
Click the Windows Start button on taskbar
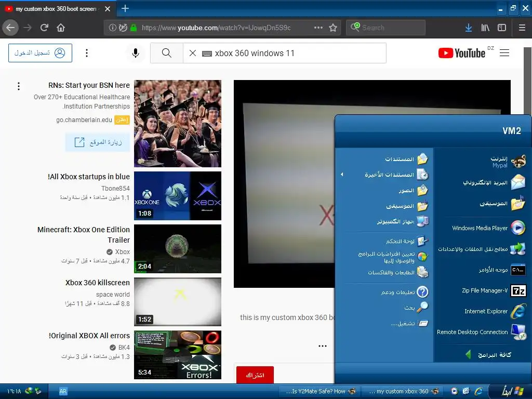(511, 391)
